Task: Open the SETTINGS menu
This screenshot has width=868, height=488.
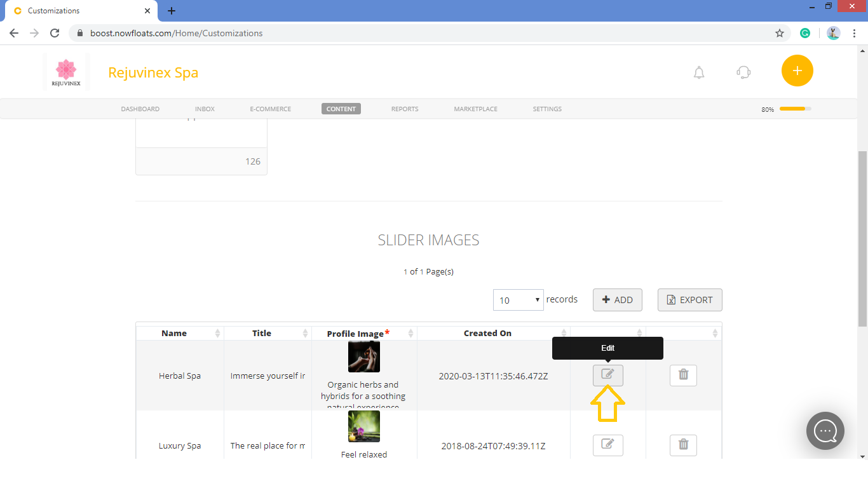Action: pyautogui.click(x=547, y=109)
